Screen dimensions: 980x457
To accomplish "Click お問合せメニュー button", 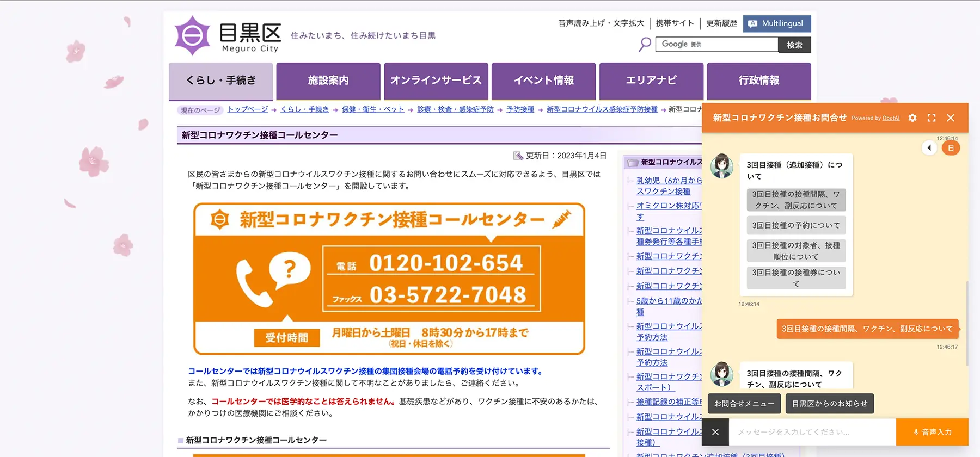I will click(x=744, y=404).
